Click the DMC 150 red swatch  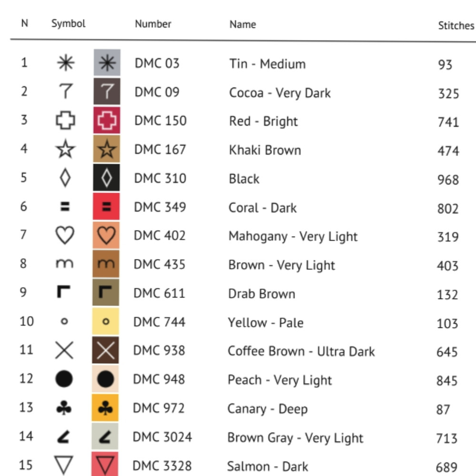[107, 120]
